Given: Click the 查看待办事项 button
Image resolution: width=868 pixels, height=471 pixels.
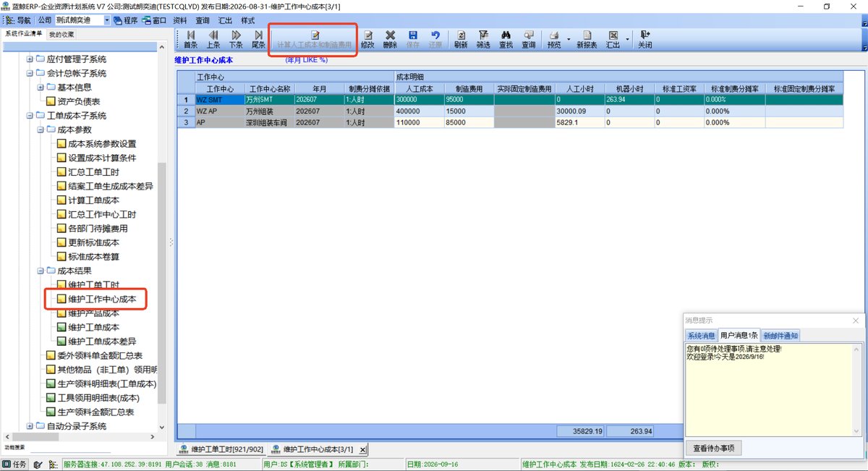Looking at the screenshot, I should [x=714, y=448].
